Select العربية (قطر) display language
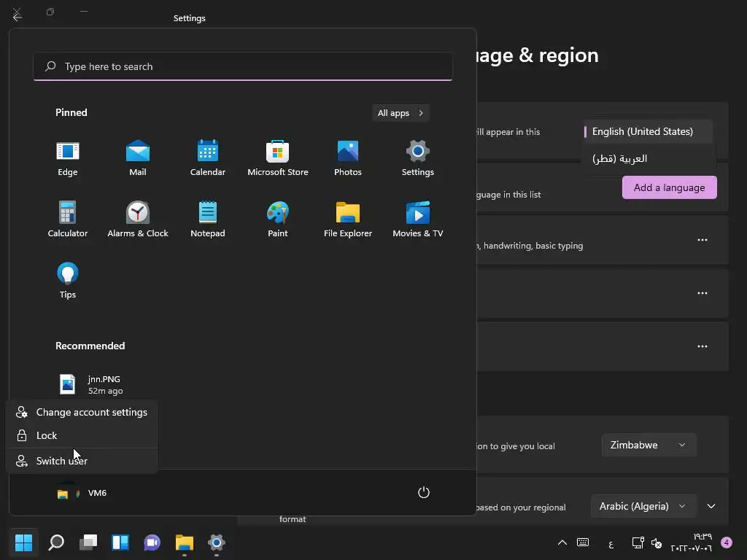747x560 pixels. pos(649,158)
